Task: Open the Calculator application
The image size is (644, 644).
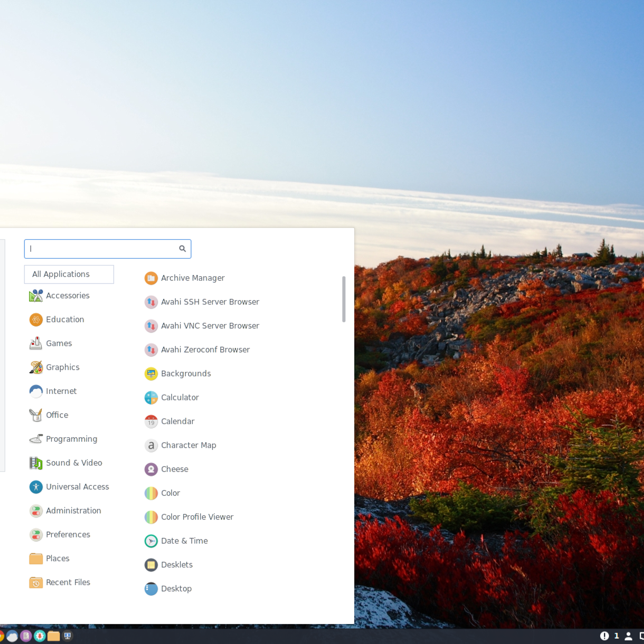Action: pyautogui.click(x=180, y=398)
